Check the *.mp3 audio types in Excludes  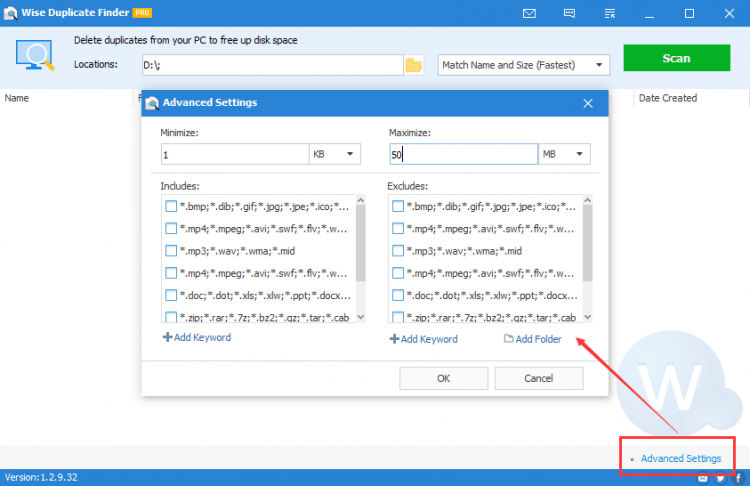(x=398, y=251)
